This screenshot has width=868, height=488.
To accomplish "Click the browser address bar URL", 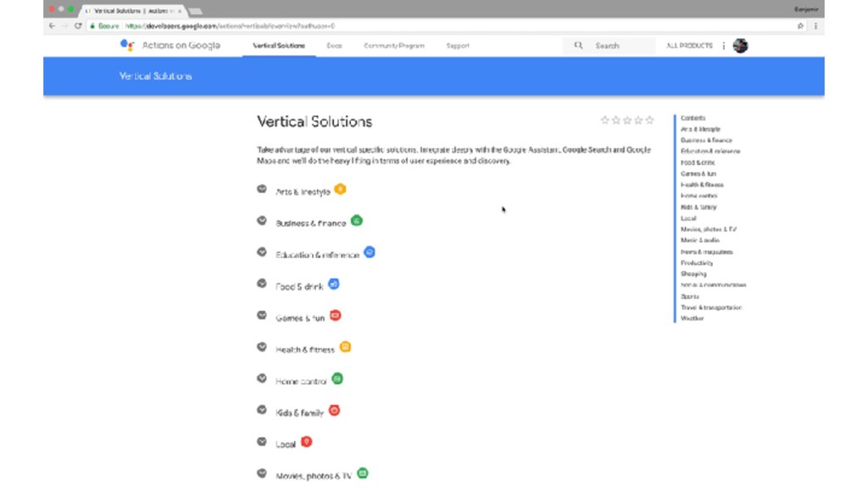I will click(230, 26).
